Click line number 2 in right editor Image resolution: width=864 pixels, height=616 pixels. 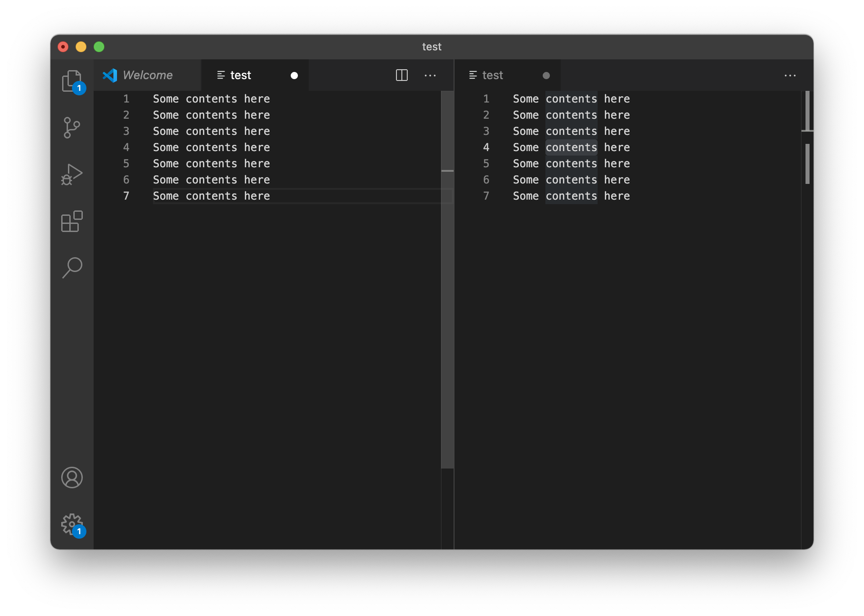tap(486, 115)
